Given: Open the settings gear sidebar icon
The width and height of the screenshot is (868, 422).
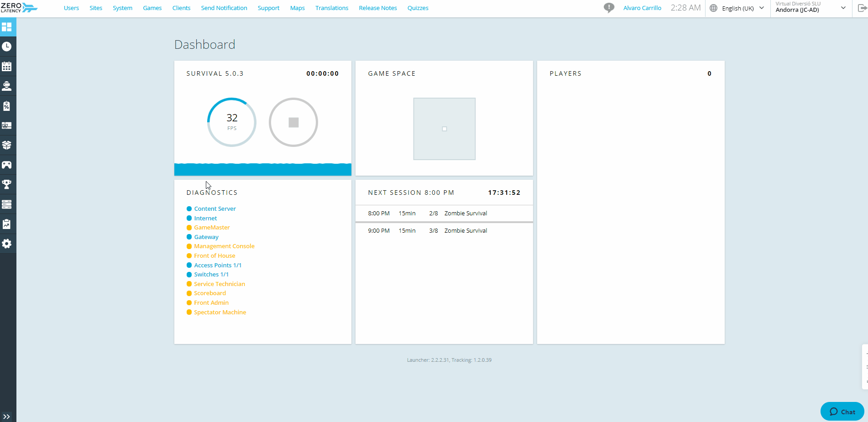Looking at the screenshot, I should (x=7, y=244).
